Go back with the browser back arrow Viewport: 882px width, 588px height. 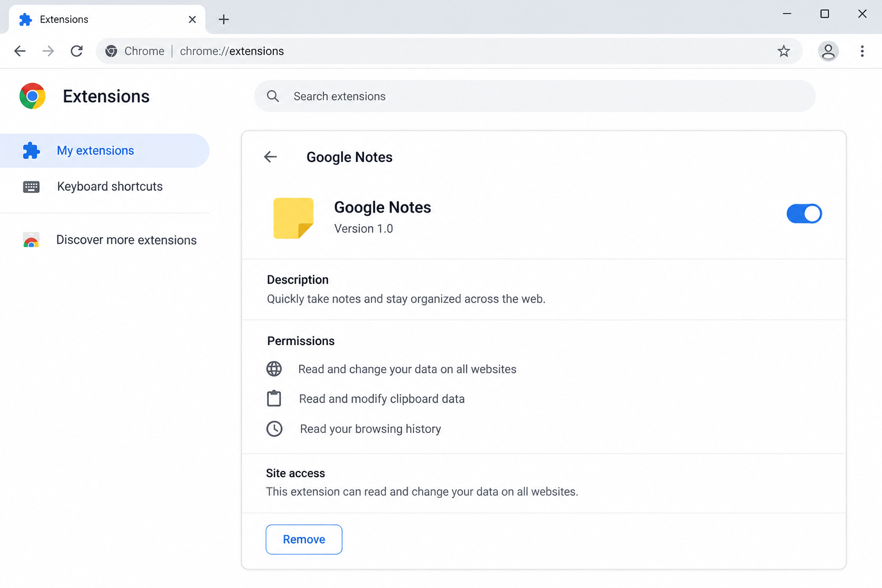point(20,51)
